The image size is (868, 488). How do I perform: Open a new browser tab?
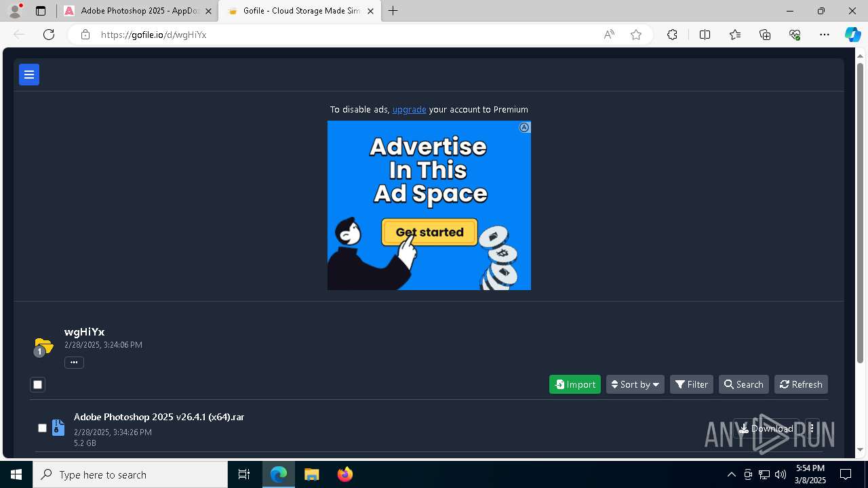(393, 11)
